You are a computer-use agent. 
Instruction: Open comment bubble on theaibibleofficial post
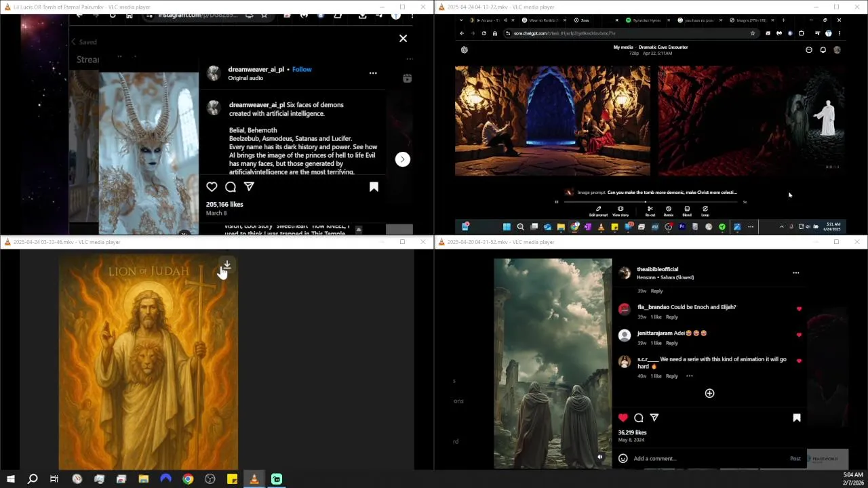pos(639,418)
